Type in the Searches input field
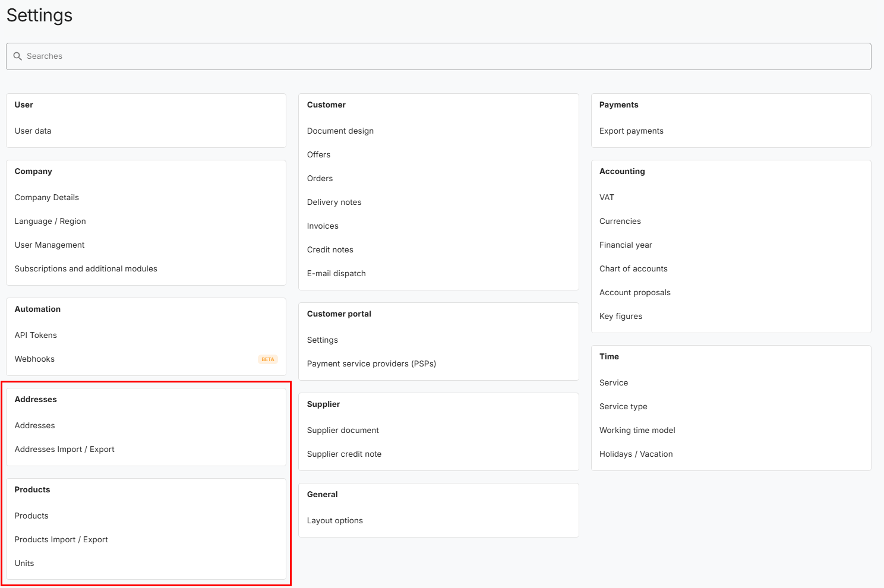884x588 pixels. [440, 56]
